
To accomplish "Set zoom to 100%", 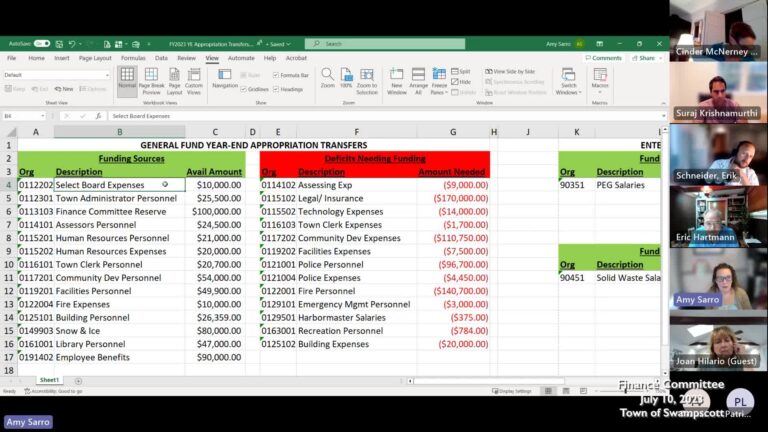I will coord(346,79).
